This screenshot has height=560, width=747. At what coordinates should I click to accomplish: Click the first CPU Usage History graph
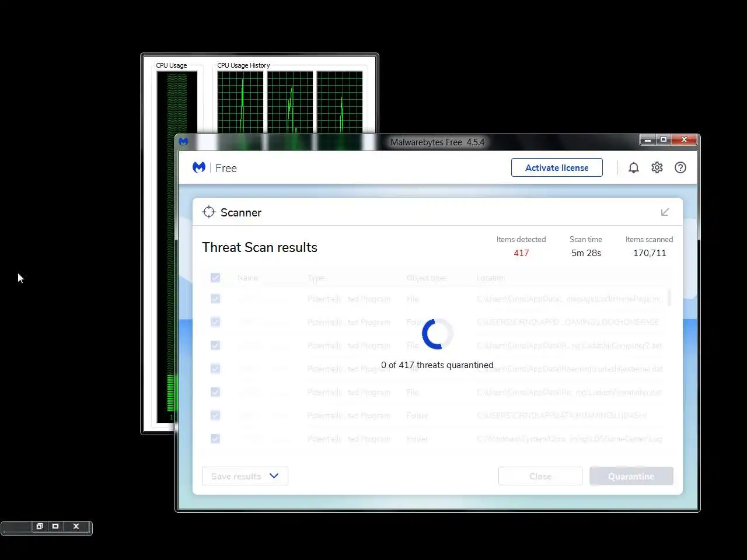[240, 103]
